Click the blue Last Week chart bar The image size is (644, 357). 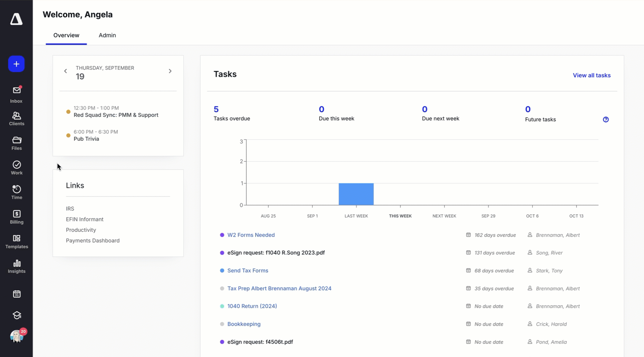(x=356, y=194)
